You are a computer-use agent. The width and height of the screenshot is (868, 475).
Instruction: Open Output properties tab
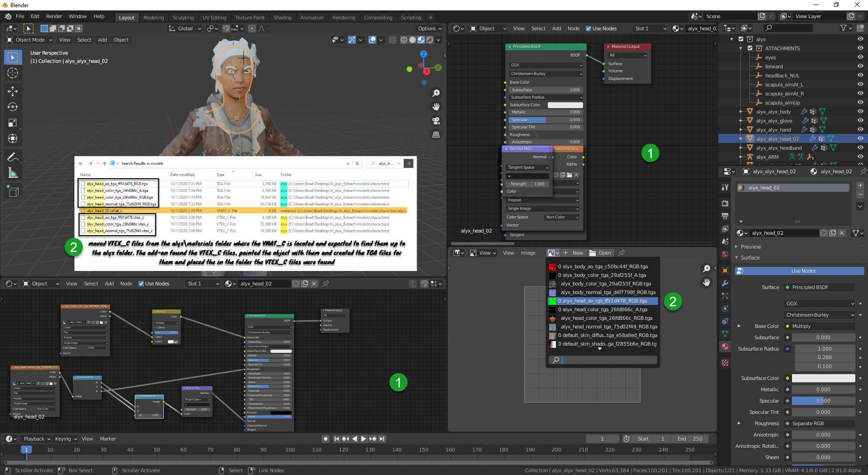[725, 216]
